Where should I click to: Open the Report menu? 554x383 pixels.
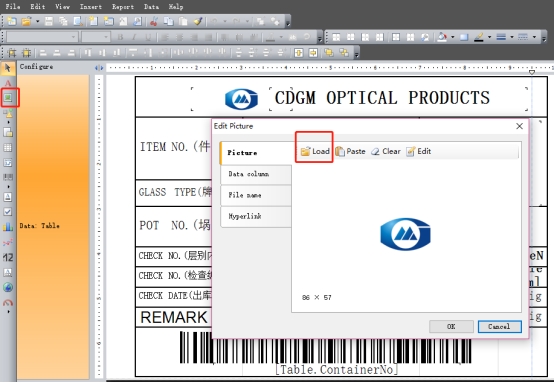click(123, 7)
